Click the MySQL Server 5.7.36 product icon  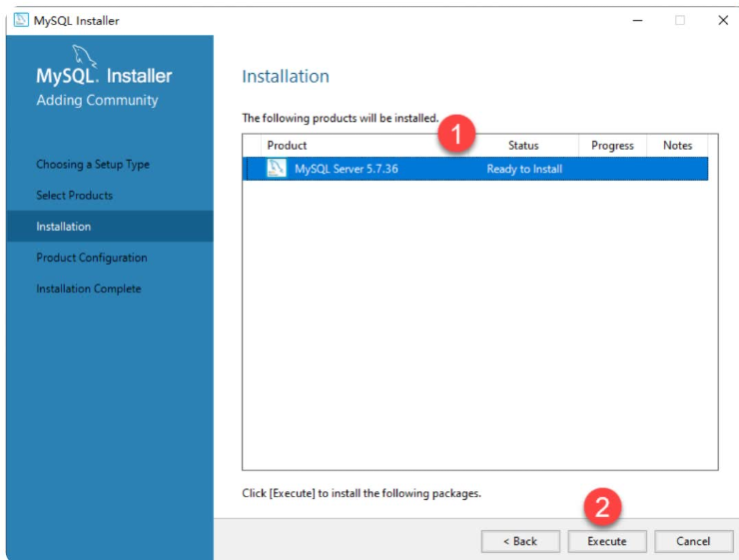click(x=277, y=168)
